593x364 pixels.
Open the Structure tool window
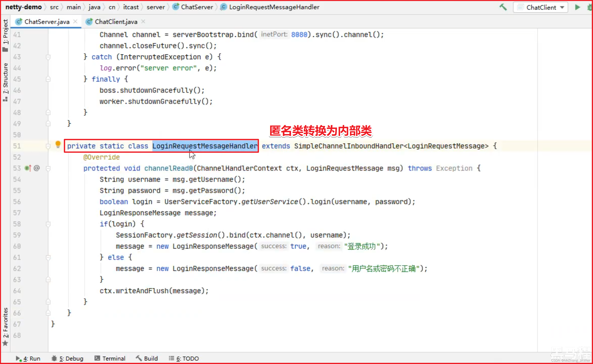point(5,82)
